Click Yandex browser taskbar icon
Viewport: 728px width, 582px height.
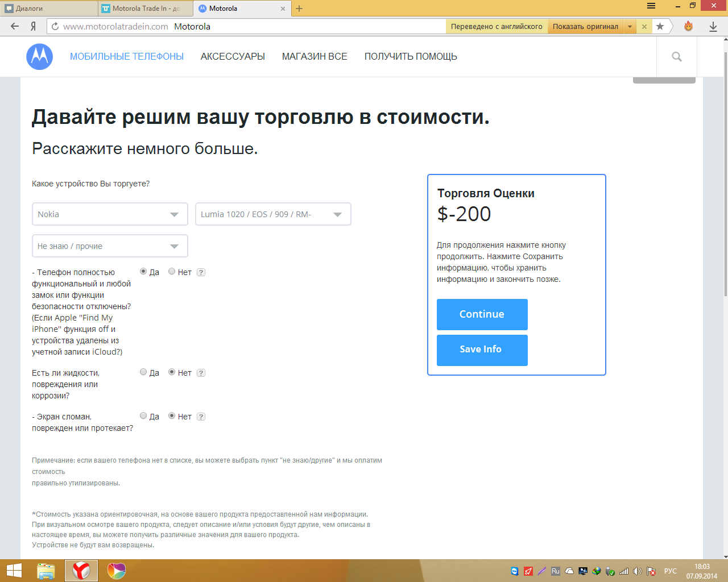coord(81,571)
